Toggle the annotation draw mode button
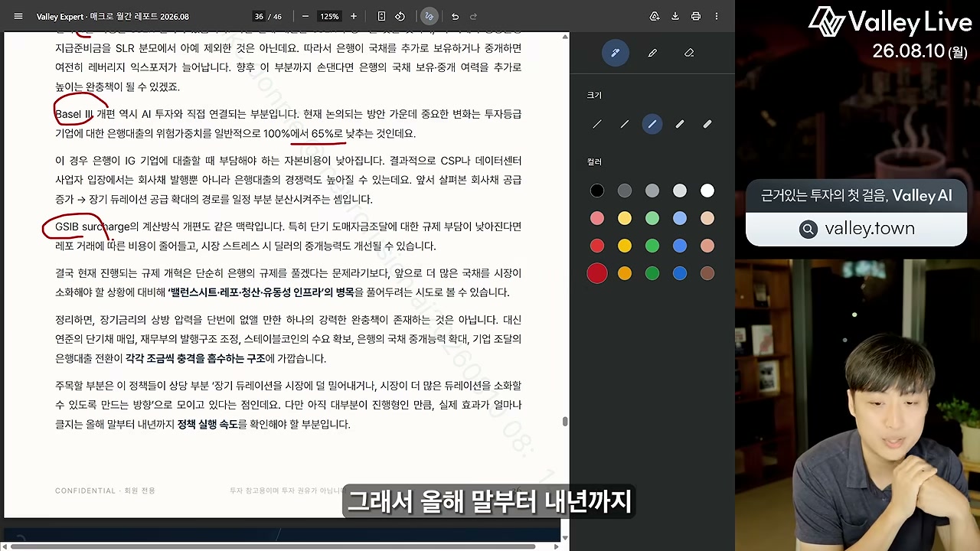 point(430,16)
